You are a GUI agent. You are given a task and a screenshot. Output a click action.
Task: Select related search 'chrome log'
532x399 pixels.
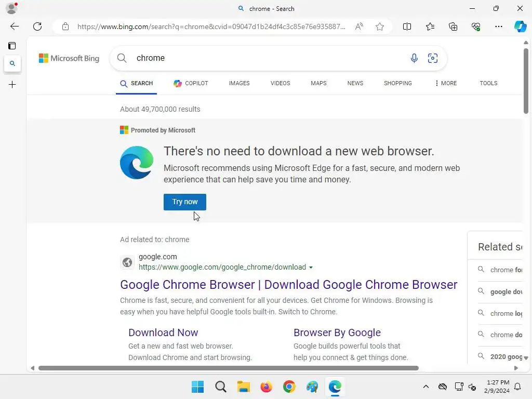point(500,313)
